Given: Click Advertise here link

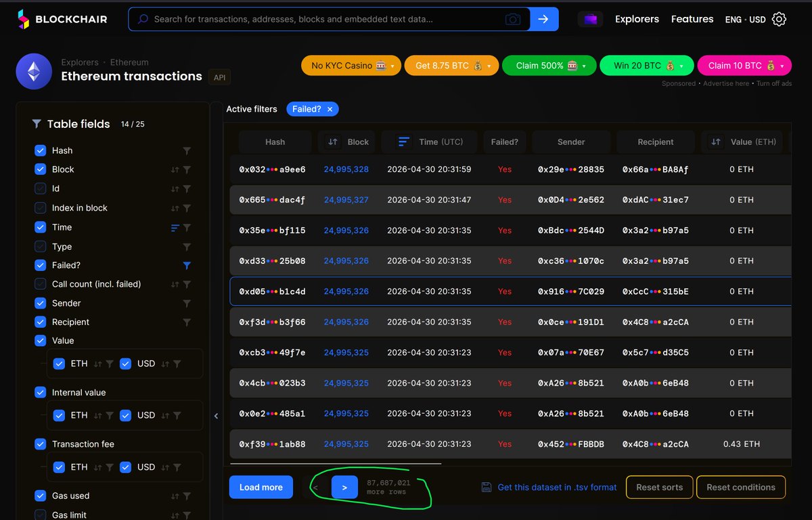Looking at the screenshot, I should [x=726, y=83].
